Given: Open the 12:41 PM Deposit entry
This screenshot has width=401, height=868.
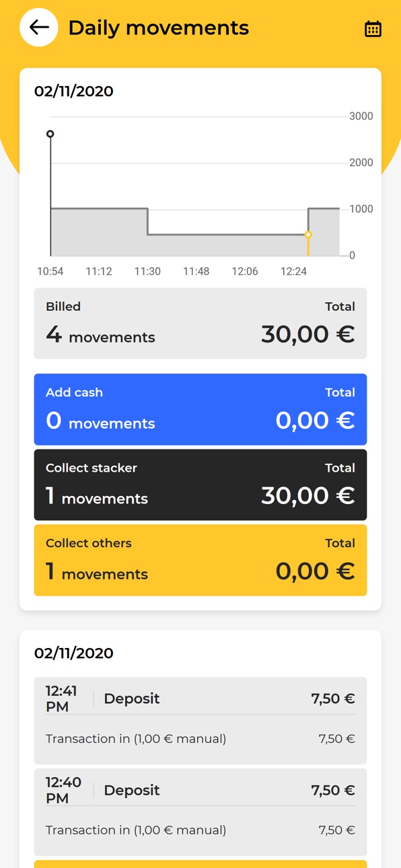Looking at the screenshot, I should tap(200, 721).
